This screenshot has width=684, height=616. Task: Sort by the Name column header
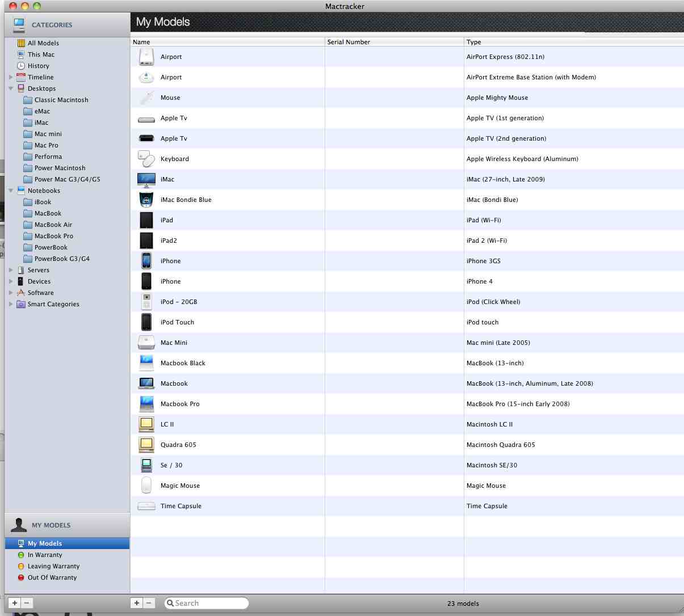tap(228, 42)
